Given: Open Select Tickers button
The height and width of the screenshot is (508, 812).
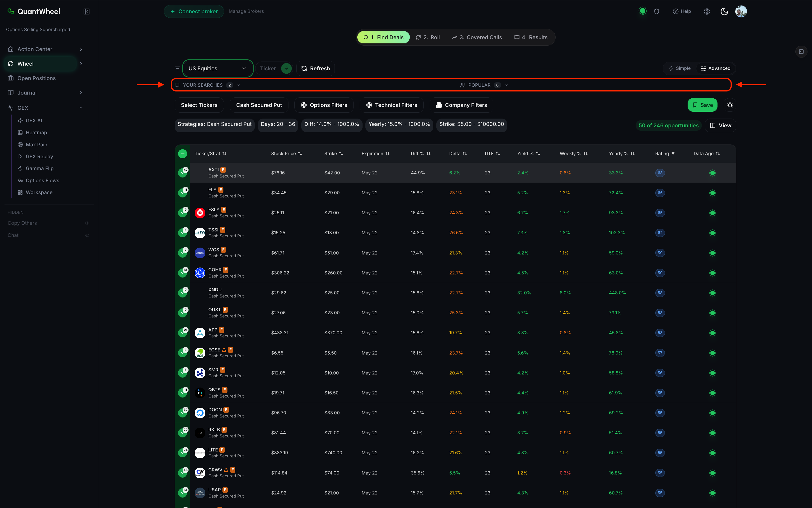Looking at the screenshot, I should pyautogui.click(x=199, y=105).
